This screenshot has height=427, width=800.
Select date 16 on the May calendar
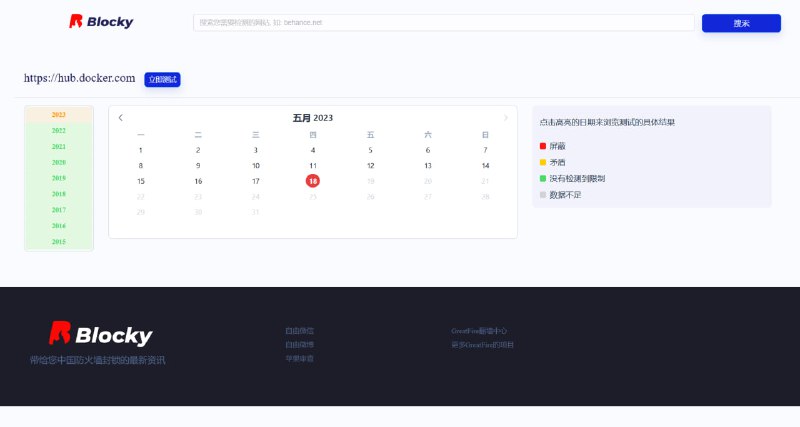(x=198, y=181)
